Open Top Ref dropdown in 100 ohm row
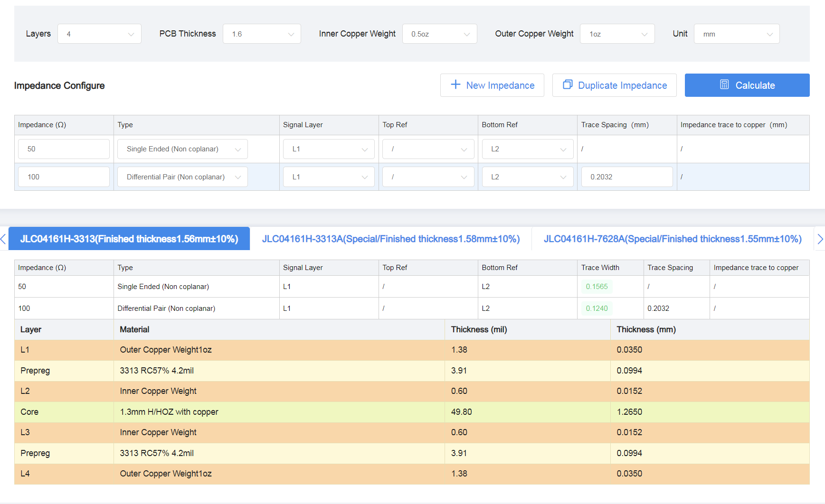 (428, 177)
